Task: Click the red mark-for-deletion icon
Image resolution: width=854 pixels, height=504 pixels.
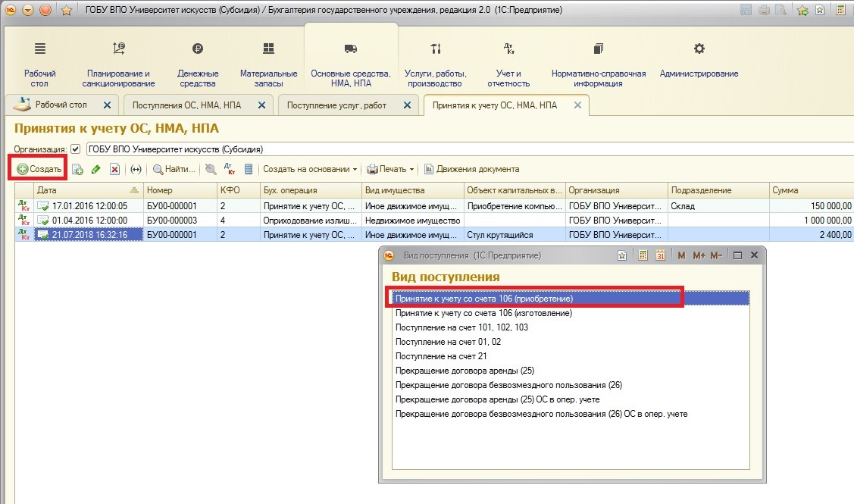Action: pos(114,169)
